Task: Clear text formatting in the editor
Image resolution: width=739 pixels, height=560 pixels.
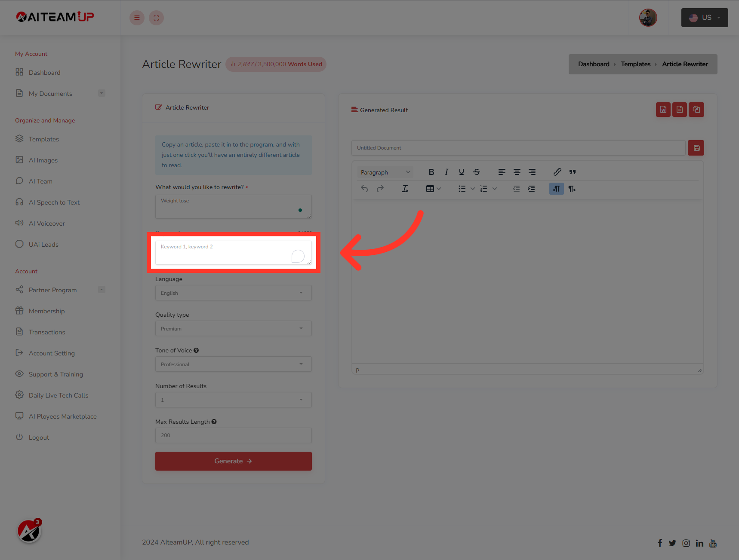Action: (405, 188)
